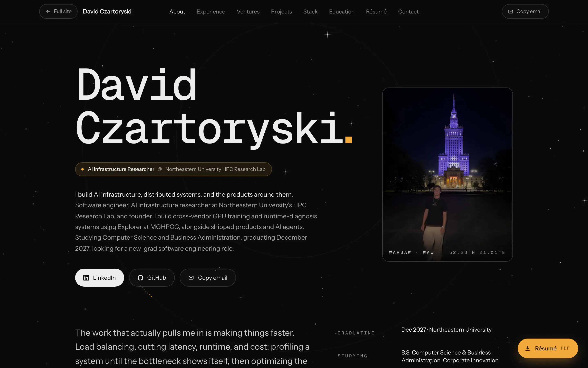Viewport: 588px width, 368px height.
Task: Click the STUDYING label
Action: (352, 356)
